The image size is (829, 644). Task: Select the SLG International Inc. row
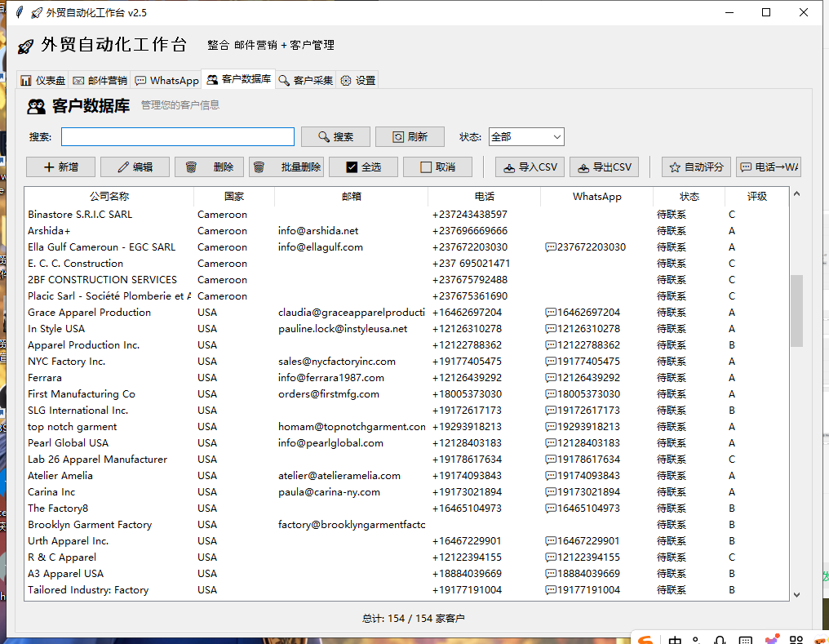406,411
